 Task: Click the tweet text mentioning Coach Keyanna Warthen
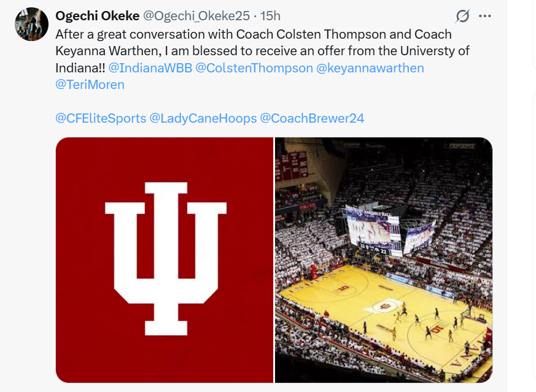pos(117,51)
